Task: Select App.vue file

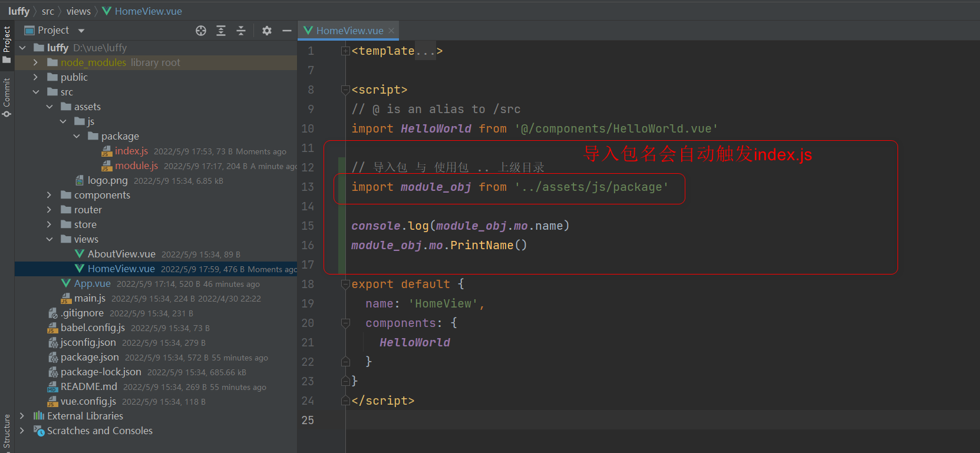Action: coord(92,283)
